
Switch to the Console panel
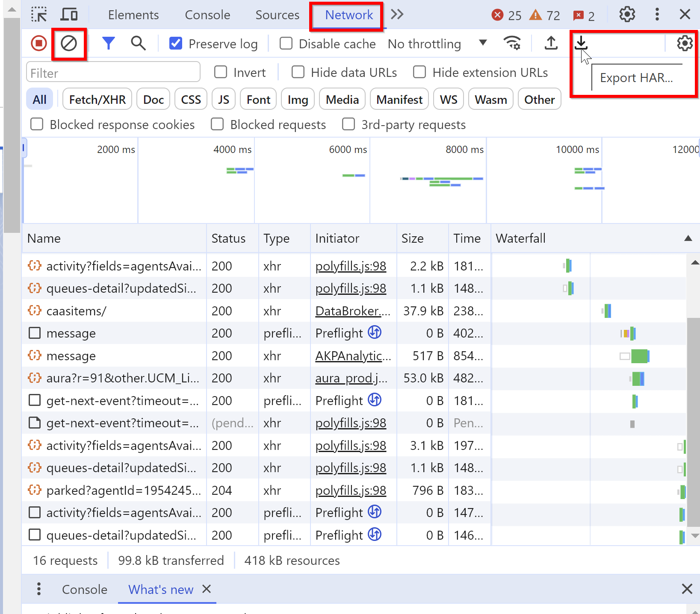coord(207,14)
